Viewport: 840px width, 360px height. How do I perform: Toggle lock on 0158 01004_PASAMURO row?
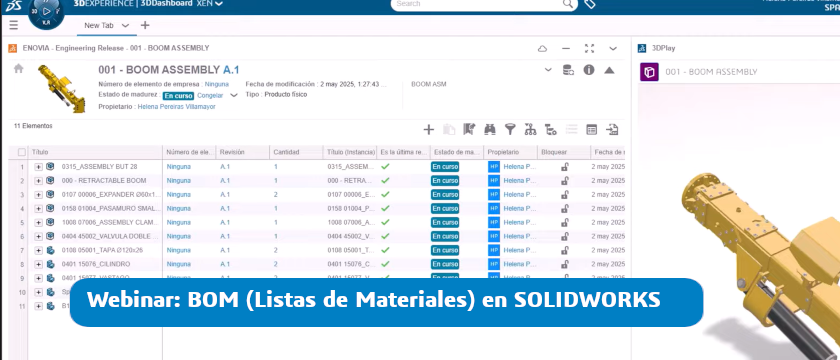[565, 208]
